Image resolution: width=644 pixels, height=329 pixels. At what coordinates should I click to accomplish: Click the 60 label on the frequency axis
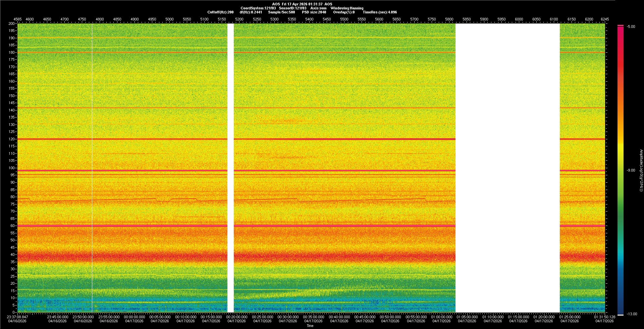tap(13, 226)
